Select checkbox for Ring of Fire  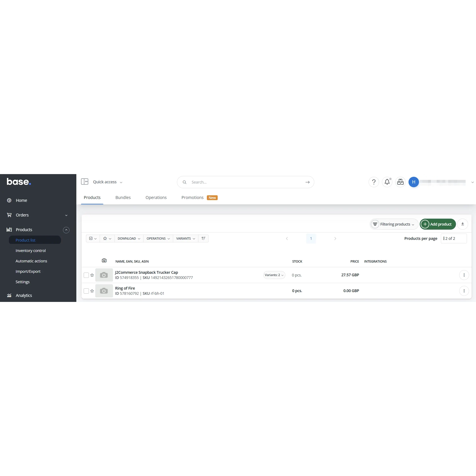point(86,291)
